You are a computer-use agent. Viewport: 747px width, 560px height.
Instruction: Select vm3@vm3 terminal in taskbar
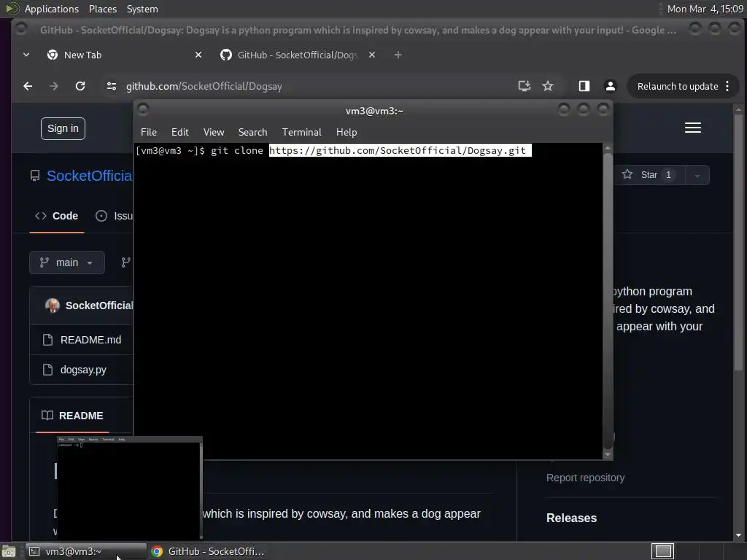tap(86, 551)
